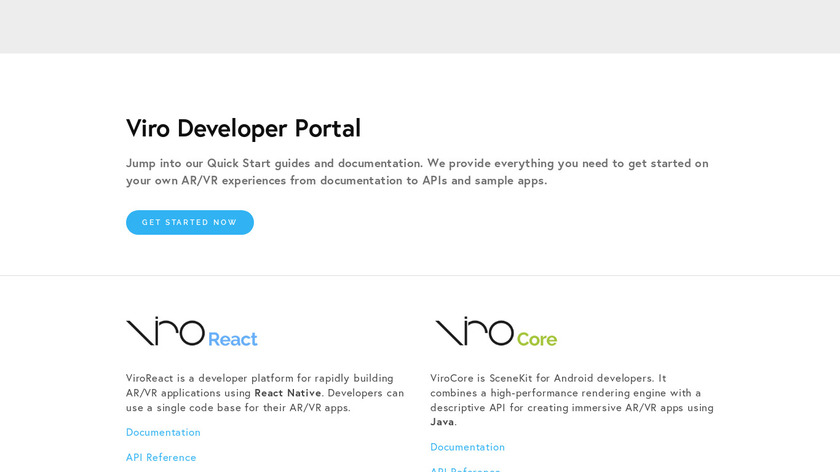This screenshot has width=840, height=472.
Task: Click the black Viro wordmark beside "React"
Action: (165, 332)
